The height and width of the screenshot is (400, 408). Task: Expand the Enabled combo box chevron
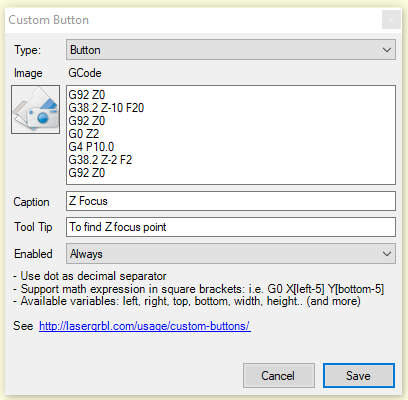point(387,254)
